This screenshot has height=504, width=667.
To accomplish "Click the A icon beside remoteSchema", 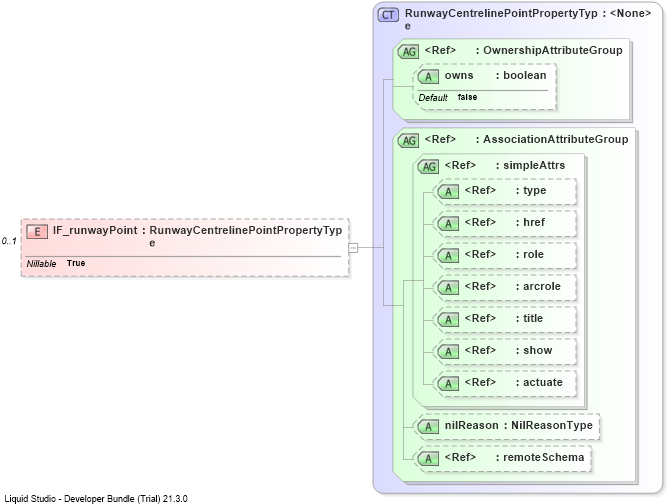I will tap(428, 458).
